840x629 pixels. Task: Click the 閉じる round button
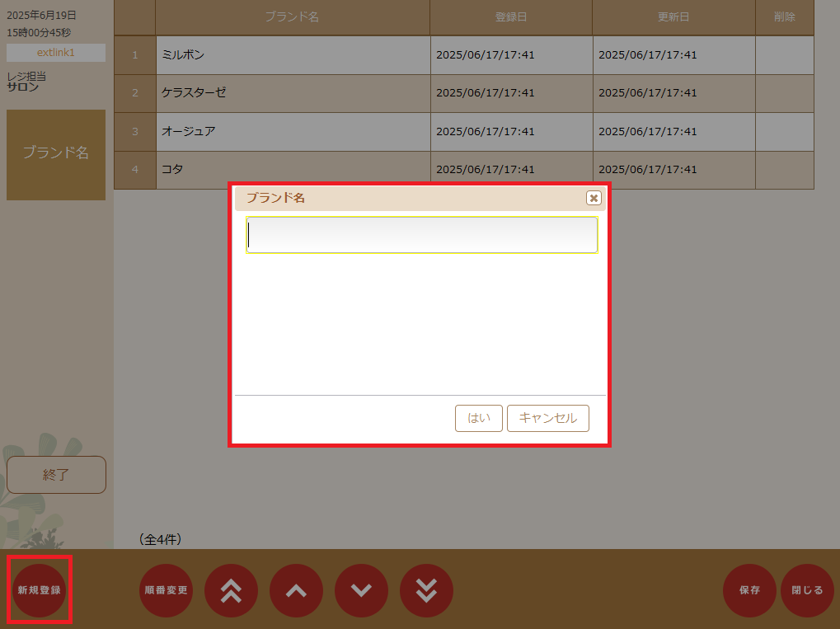click(x=807, y=590)
